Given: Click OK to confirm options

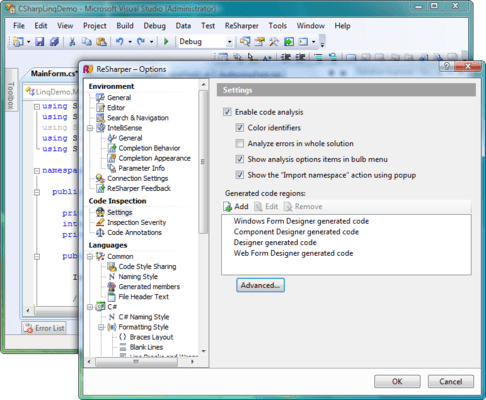Looking at the screenshot, I should click(397, 381).
